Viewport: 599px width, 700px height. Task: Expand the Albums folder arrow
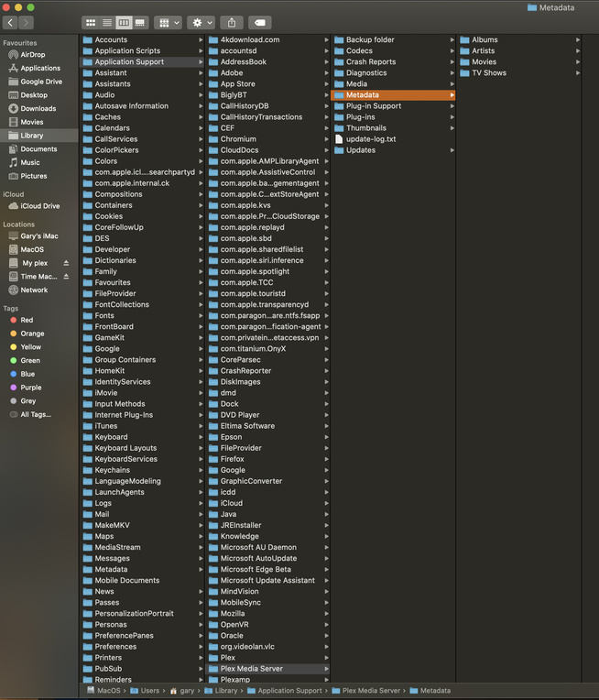(x=578, y=39)
